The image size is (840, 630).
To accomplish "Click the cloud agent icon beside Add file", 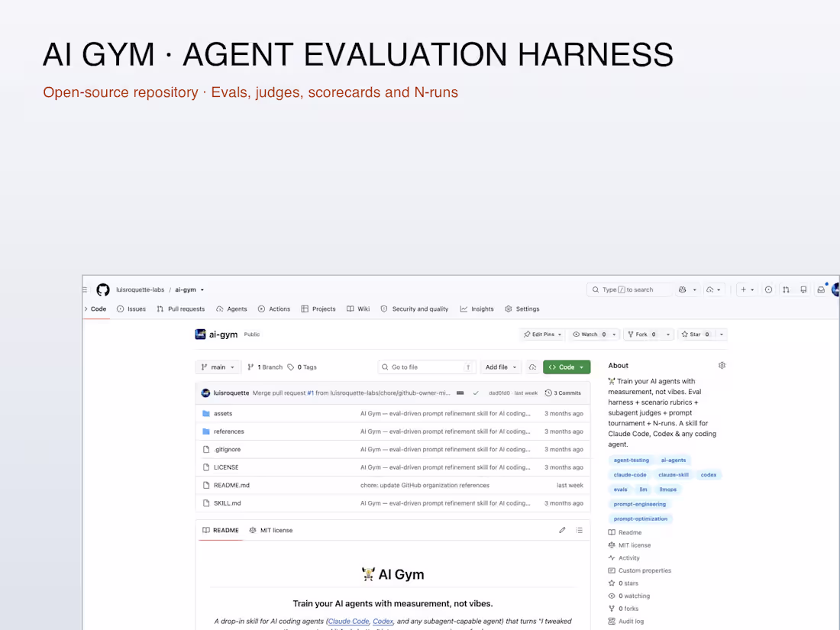I will (x=532, y=367).
